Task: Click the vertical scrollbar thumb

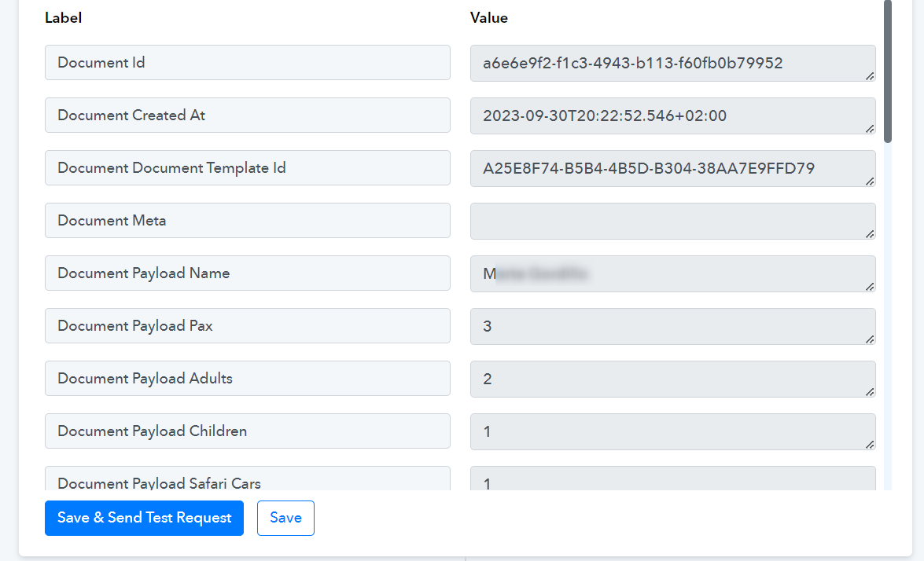Action: coord(888,71)
